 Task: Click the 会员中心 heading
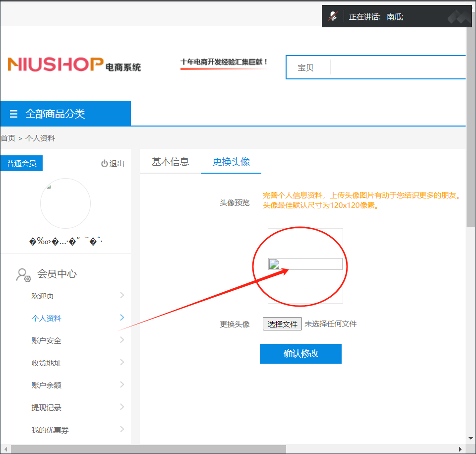(x=57, y=274)
